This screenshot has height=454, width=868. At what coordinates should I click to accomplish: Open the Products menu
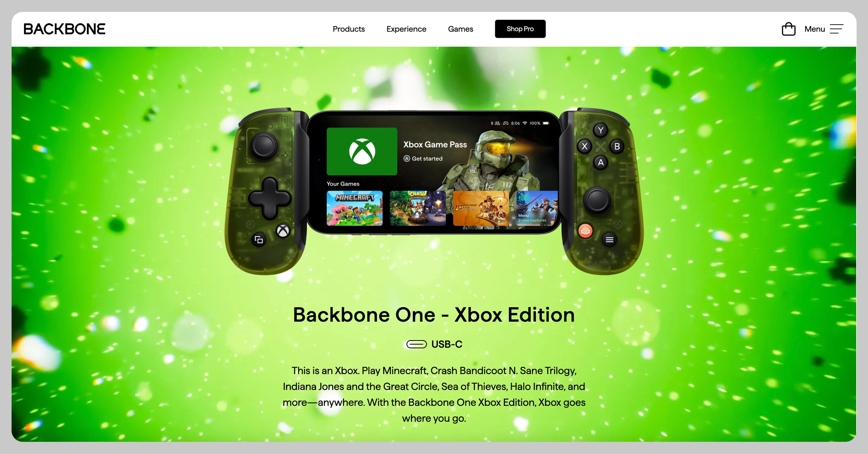(348, 29)
